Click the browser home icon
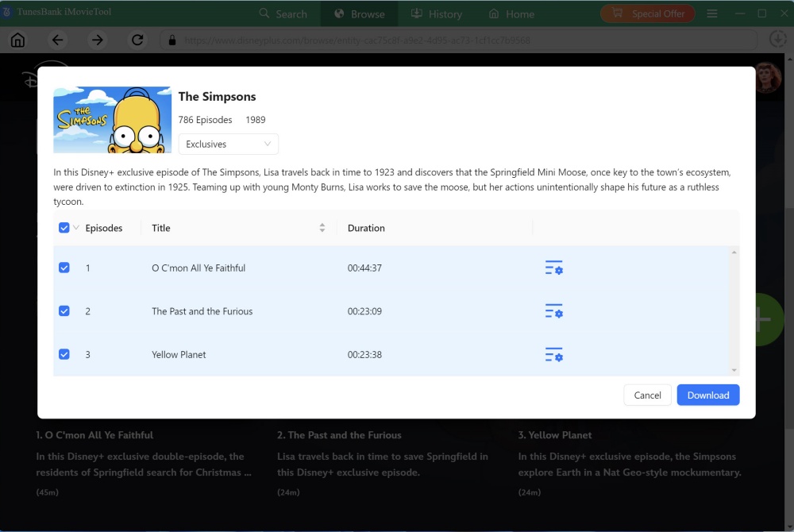This screenshot has width=794, height=532. click(x=17, y=40)
